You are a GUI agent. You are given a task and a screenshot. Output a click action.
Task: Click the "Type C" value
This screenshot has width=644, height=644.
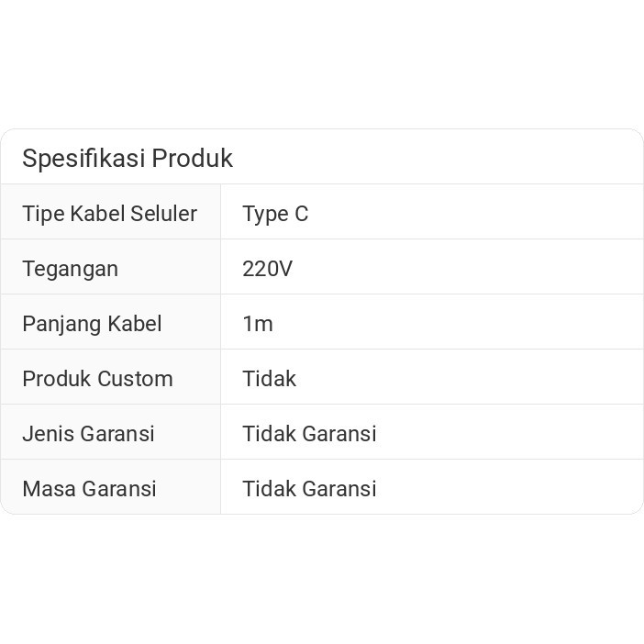275,214
